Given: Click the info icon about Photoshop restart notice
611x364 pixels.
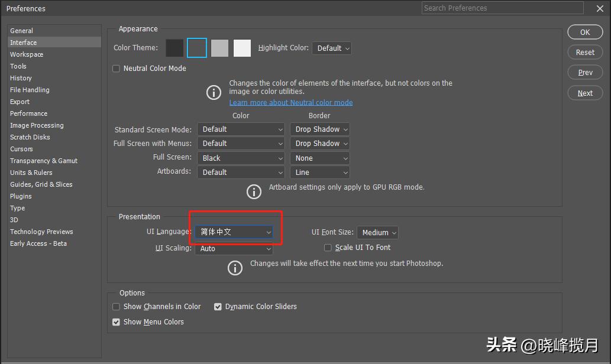Looking at the screenshot, I should 235,268.
